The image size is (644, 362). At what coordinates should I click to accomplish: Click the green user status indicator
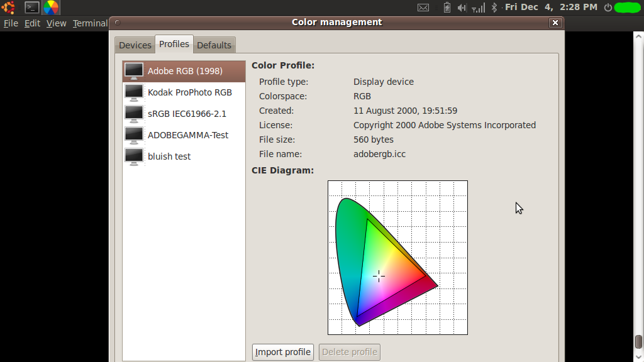pyautogui.click(x=627, y=8)
